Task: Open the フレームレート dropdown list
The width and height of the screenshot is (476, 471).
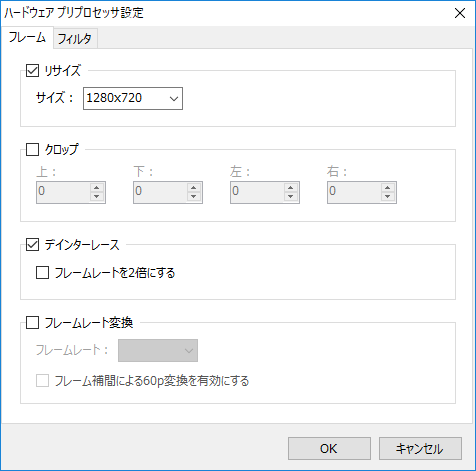Action: (x=158, y=350)
